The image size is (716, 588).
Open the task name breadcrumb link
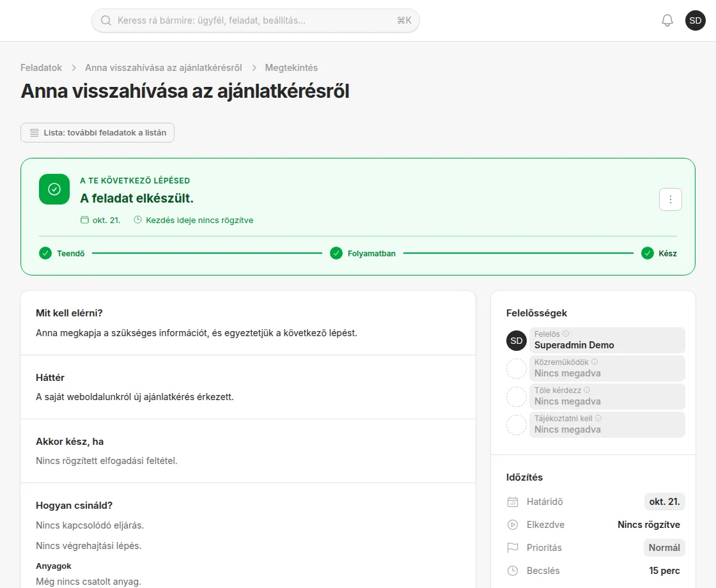pos(164,68)
